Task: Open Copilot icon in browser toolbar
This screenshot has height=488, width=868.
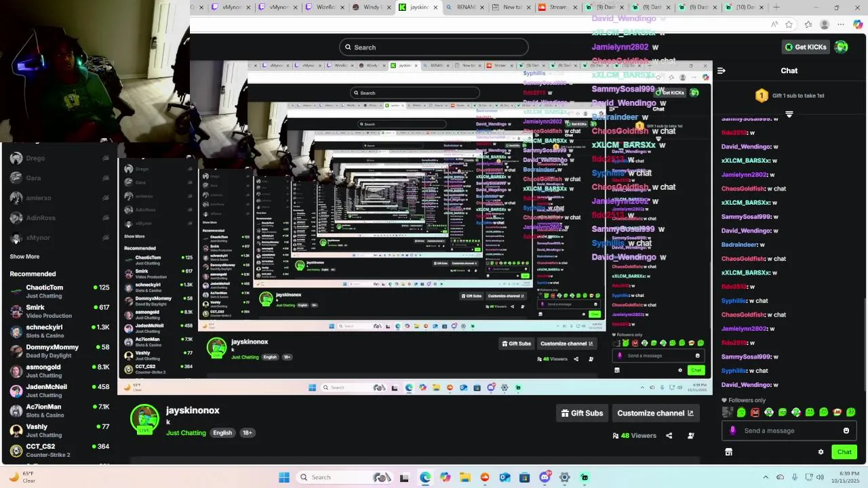Action: coord(858,24)
